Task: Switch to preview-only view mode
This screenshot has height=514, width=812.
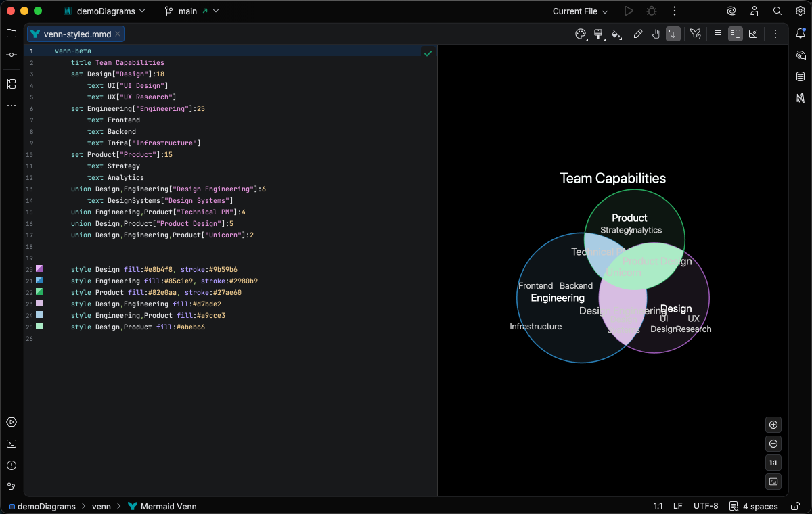Action: click(x=752, y=34)
